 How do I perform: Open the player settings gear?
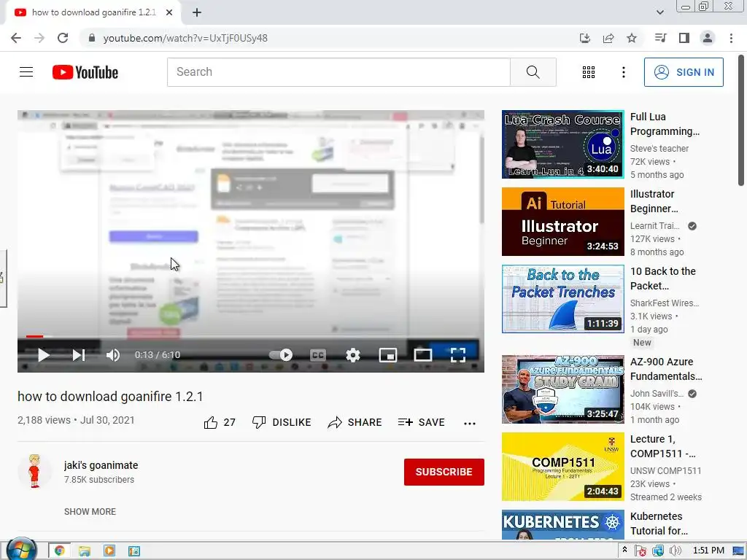point(353,355)
